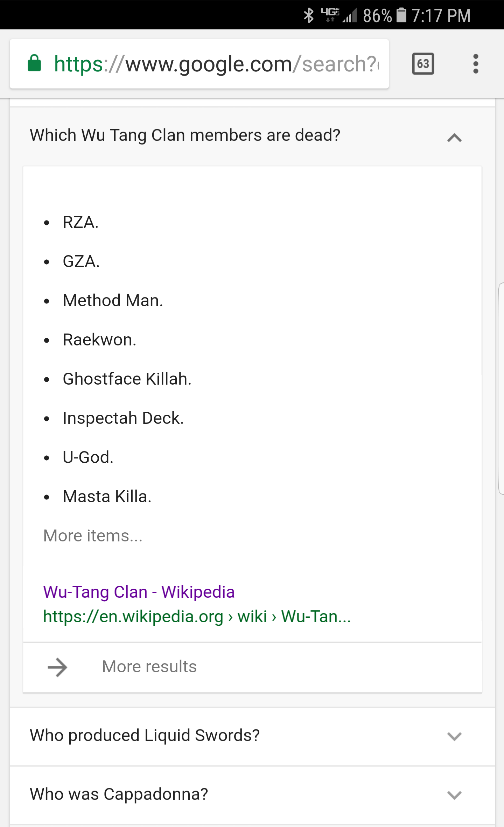Tap the More results button
Screen dimensions: 504x827
pos(252,667)
